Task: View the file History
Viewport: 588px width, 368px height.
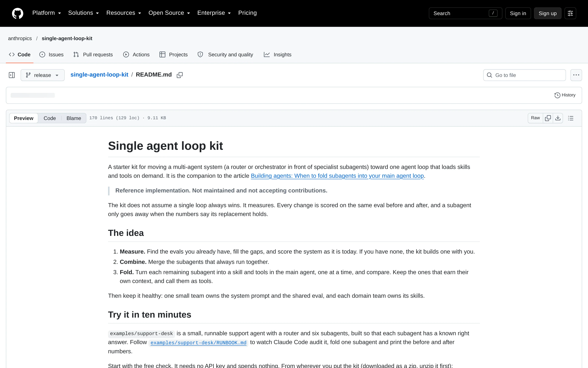Action: (565, 95)
